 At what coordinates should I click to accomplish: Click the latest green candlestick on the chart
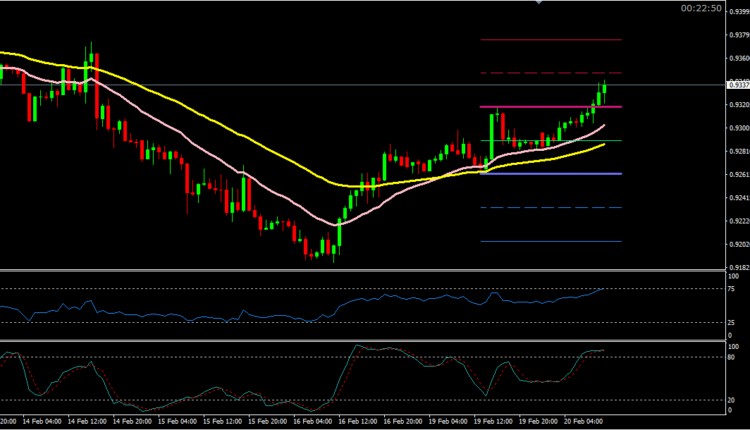[x=604, y=89]
